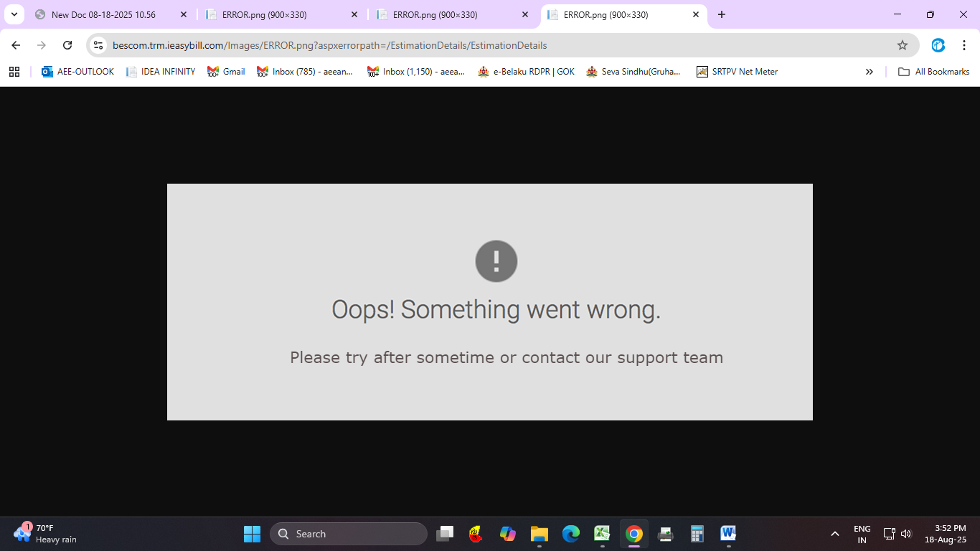980x551 pixels.
Task: Open the Gmail bookmark
Action: [226, 72]
